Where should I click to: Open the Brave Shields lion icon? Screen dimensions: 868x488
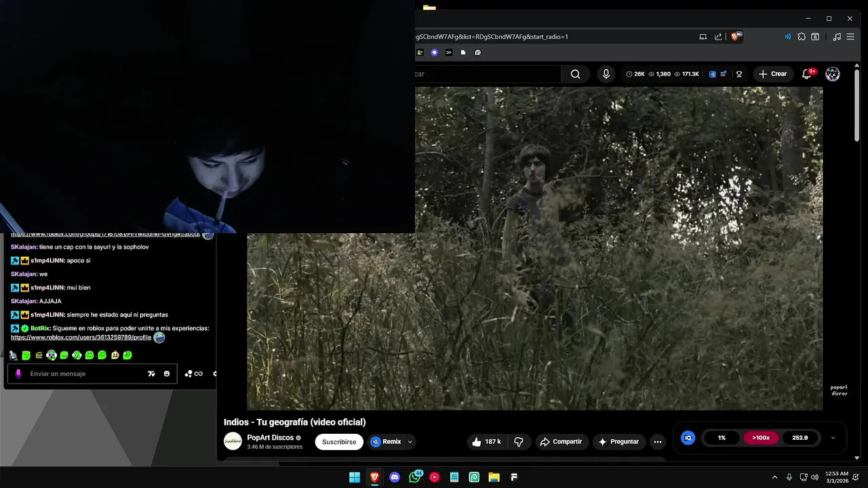735,37
